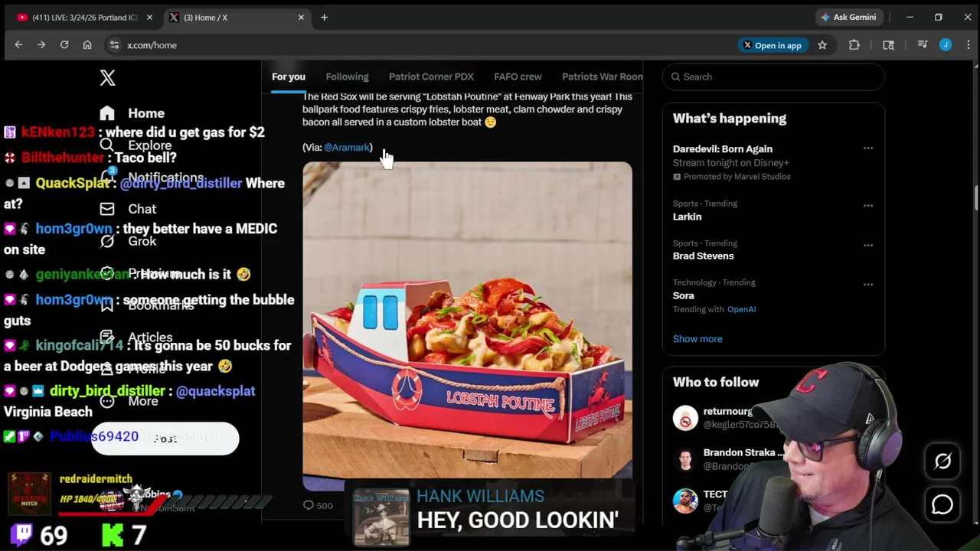The image size is (980, 551).
Task: Click the TECT account avatar
Action: tap(685, 500)
